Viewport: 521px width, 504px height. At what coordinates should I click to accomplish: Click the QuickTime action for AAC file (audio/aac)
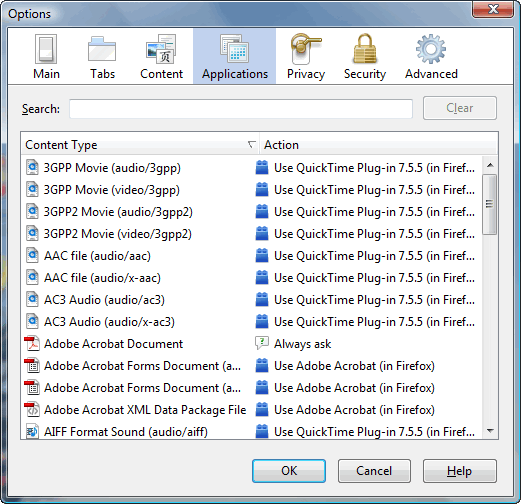374,256
